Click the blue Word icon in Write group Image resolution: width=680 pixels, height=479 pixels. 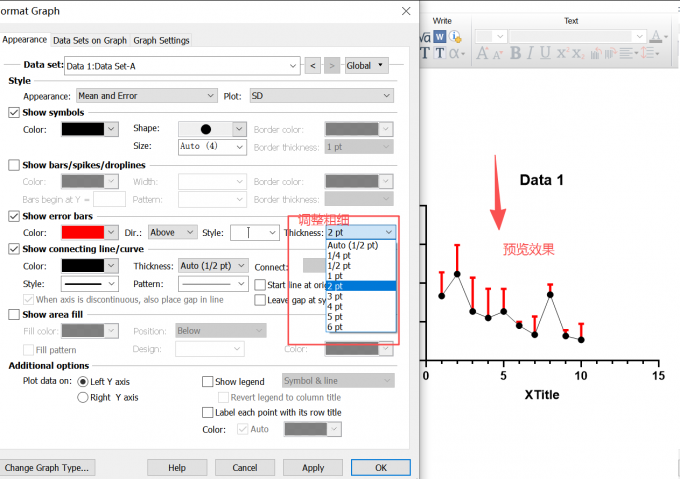(x=439, y=37)
